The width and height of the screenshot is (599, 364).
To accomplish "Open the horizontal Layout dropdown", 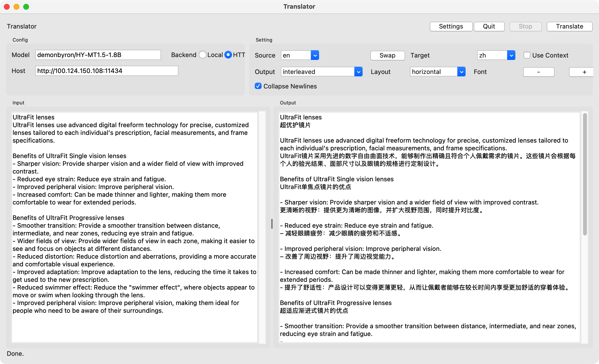I will (437, 72).
